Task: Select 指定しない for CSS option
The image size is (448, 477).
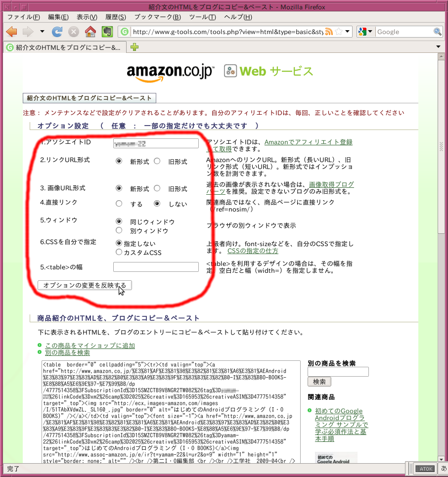Action: click(119, 243)
